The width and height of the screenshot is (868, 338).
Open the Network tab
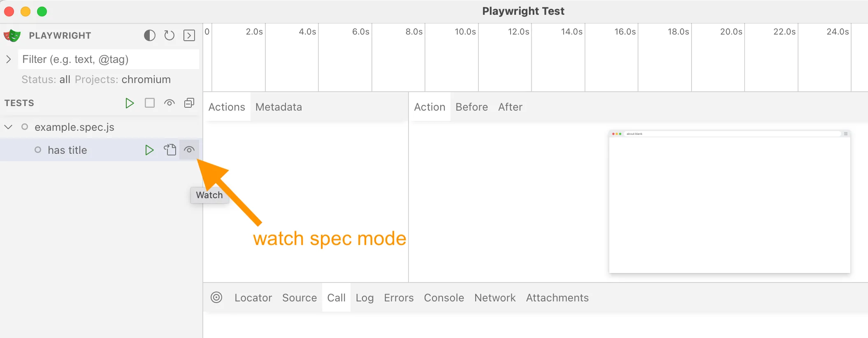coord(494,298)
